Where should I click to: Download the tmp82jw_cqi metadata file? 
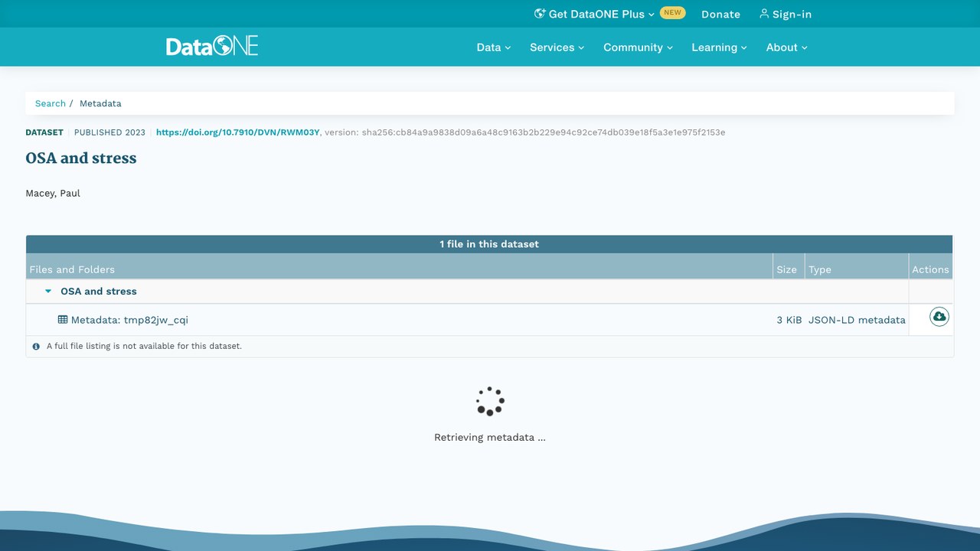(939, 317)
